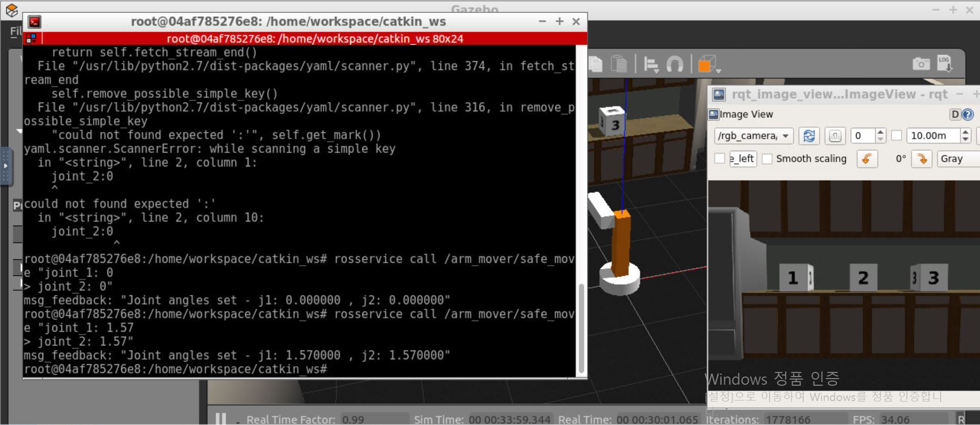Enable the Smooth scaling checkbox
The height and width of the screenshot is (425, 980).
tap(767, 159)
